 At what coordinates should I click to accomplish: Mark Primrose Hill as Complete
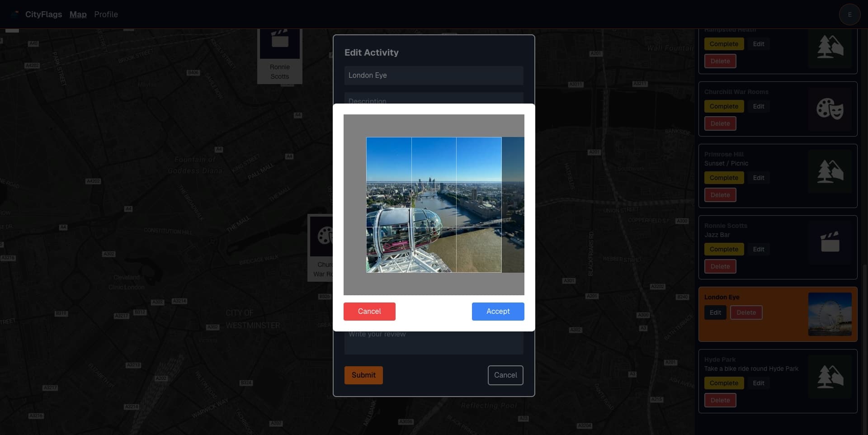[723, 178]
